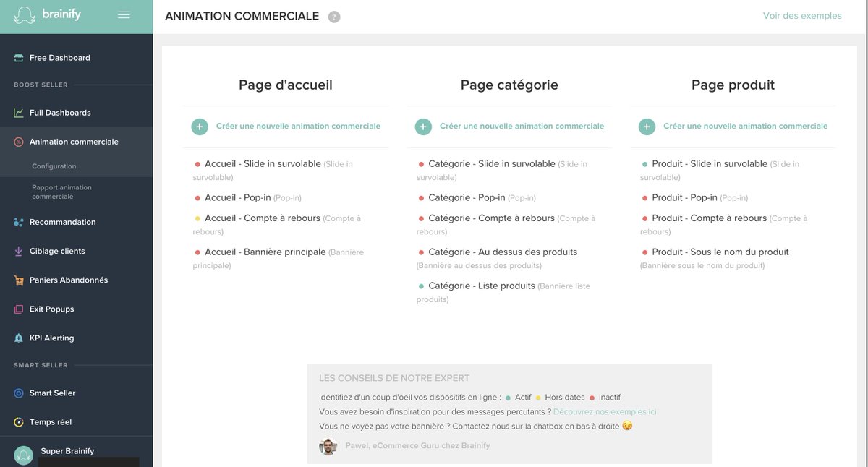Click the BOOST SELLER section label

pyautogui.click(x=41, y=85)
